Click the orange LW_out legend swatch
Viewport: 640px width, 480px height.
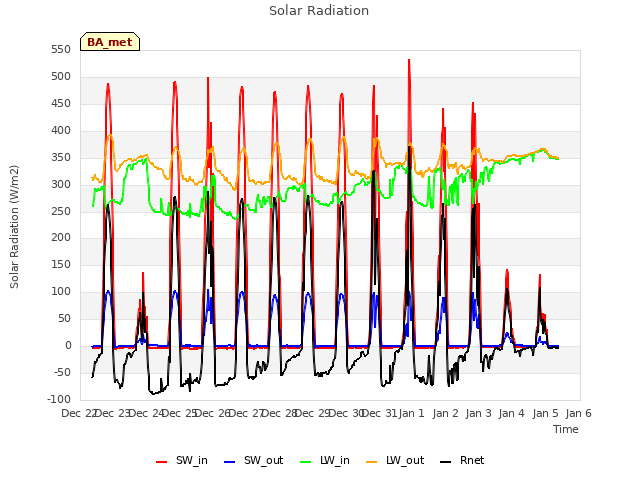pyautogui.click(x=372, y=462)
